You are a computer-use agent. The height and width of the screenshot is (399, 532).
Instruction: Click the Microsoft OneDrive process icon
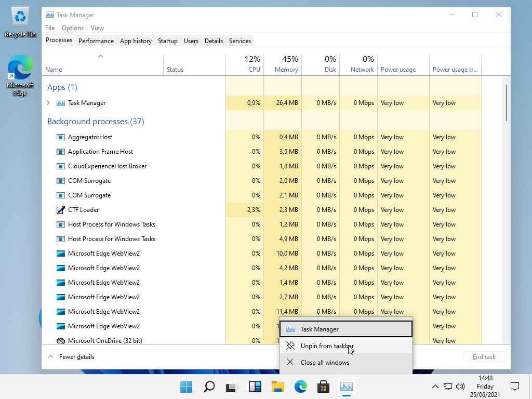(x=61, y=341)
